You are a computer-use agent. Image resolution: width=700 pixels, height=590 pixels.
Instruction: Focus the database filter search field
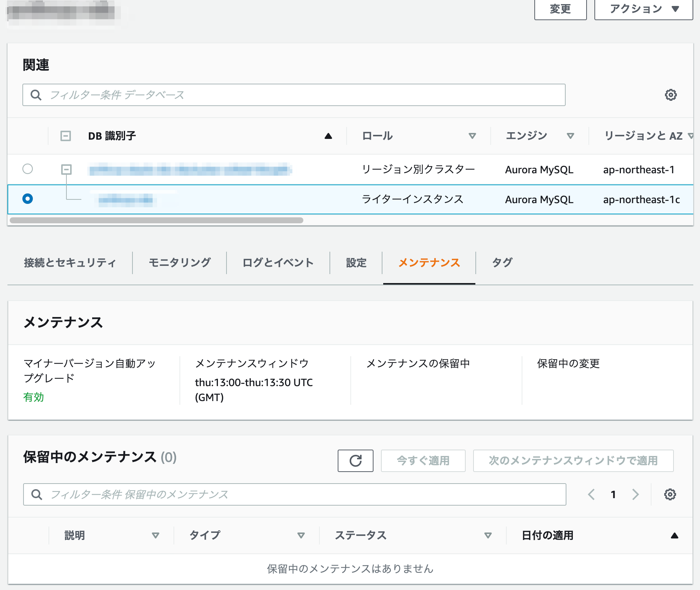pyautogui.click(x=294, y=95)
